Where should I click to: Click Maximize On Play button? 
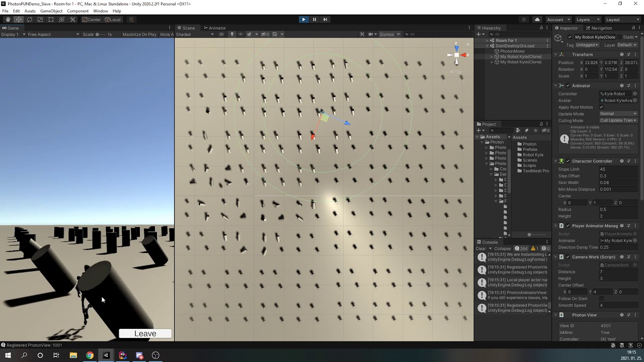pos(139,34)
